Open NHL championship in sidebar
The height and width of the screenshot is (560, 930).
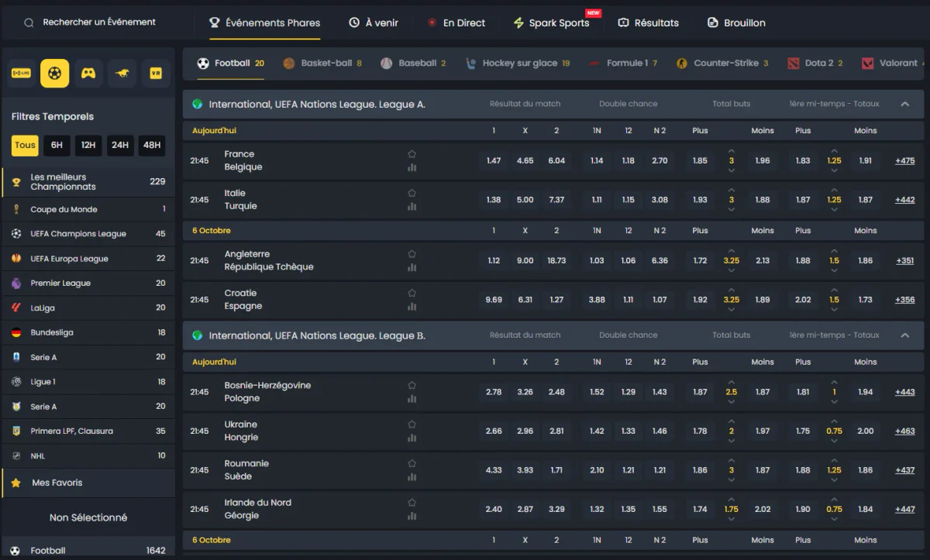(x=88, y=456)
